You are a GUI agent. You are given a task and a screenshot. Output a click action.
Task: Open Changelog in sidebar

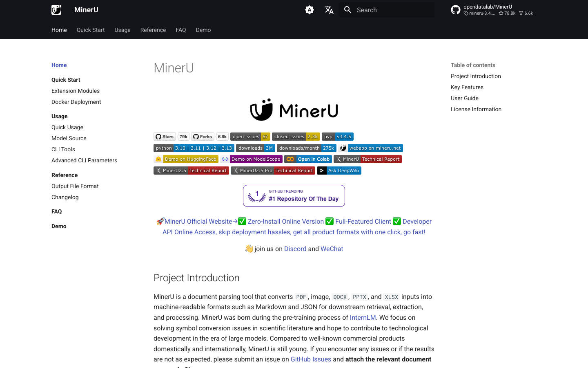pos(65,197)
